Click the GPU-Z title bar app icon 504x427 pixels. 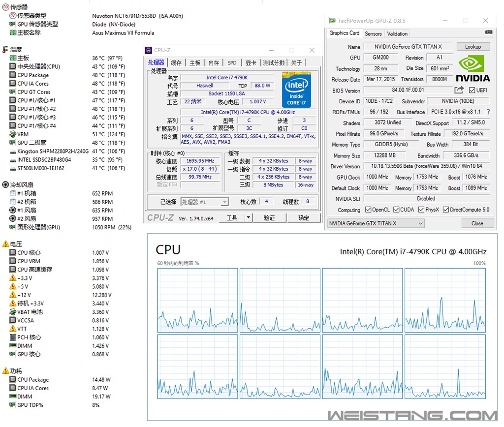coord(332,21)
